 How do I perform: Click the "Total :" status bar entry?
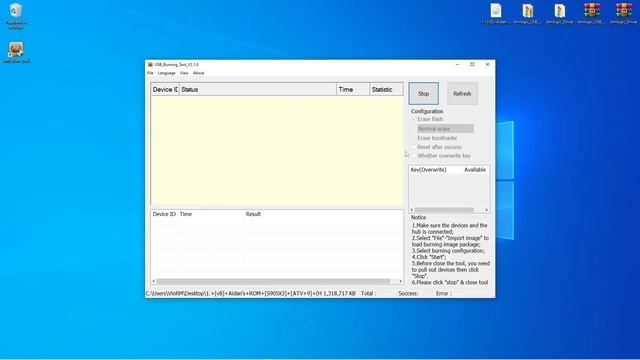pos(368,293)
